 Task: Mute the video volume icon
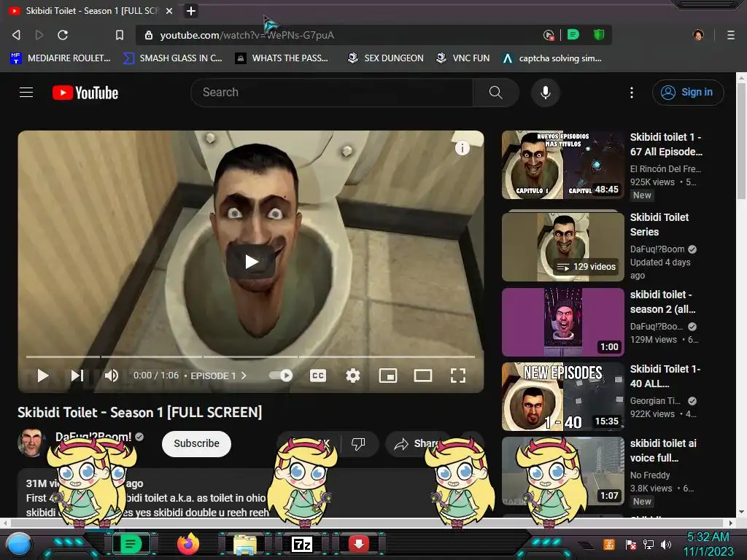[x=112, y=376]
